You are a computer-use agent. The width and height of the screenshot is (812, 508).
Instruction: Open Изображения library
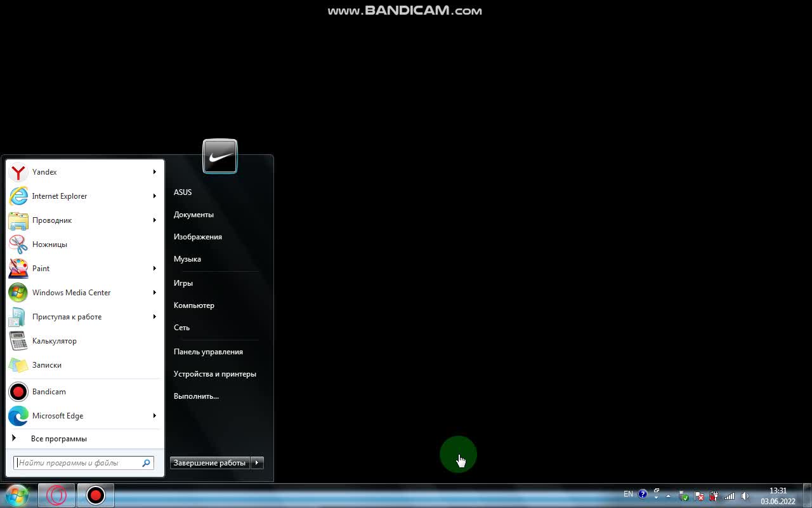tap(198, 237)
